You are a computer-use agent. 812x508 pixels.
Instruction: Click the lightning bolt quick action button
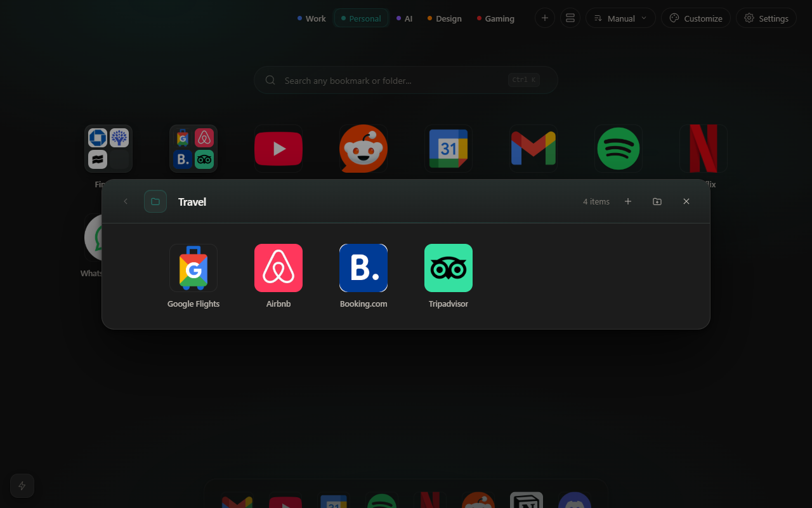(x=22, y=486)
